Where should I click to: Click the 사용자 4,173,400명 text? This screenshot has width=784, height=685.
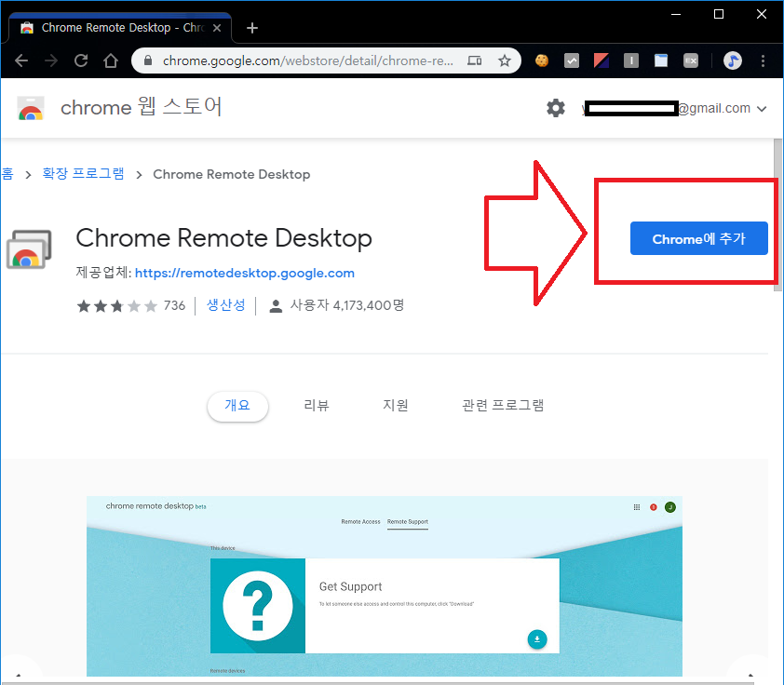tap(347, 305)
